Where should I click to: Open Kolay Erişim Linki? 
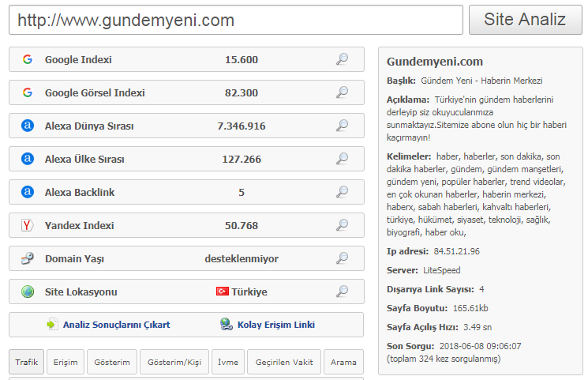[x=276, y=325]
